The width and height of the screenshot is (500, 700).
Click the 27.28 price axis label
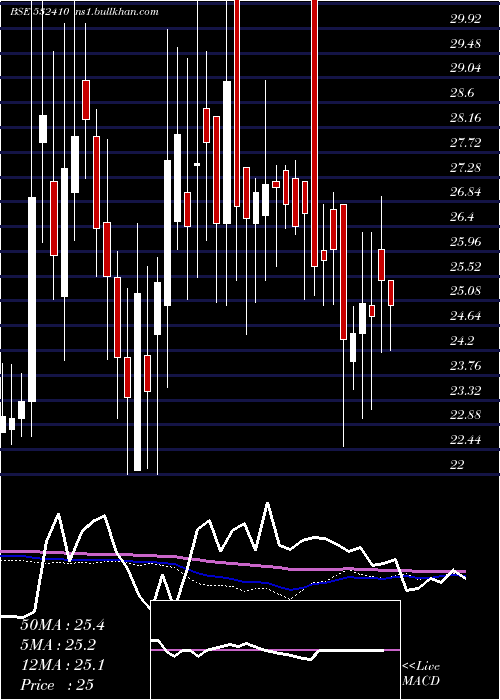point(465,168)
